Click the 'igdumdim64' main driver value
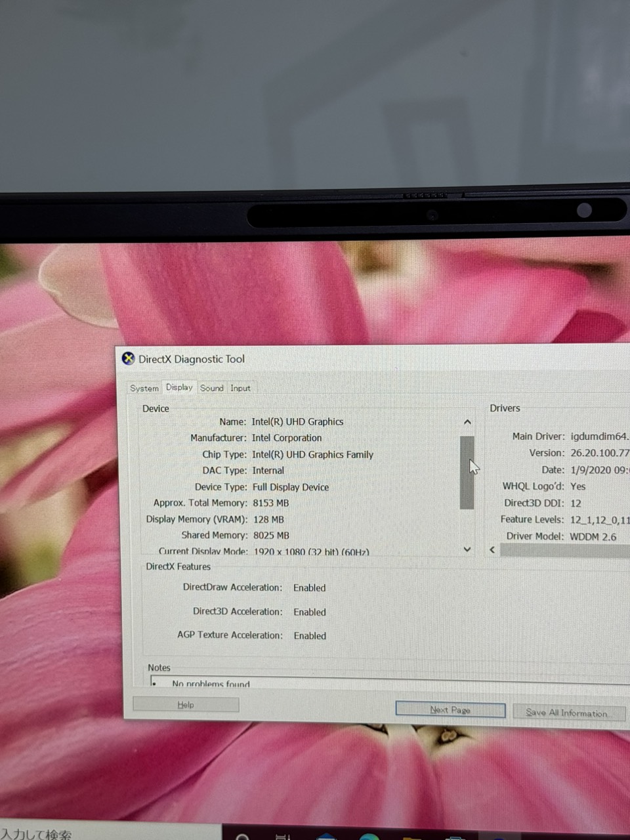This screenshot has width=630, height=840. pyautogui.click(x=600, y=436)
